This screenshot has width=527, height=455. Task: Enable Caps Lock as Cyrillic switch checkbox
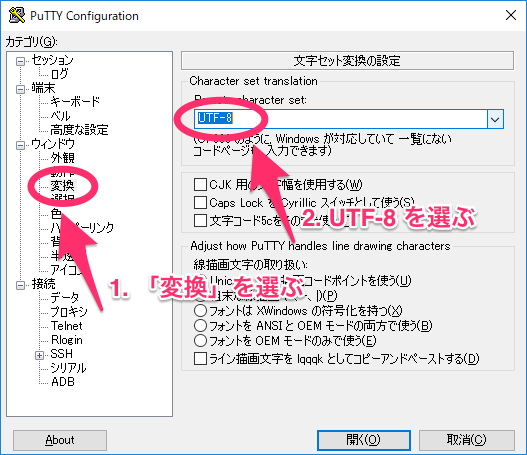(x=200, y=203)
